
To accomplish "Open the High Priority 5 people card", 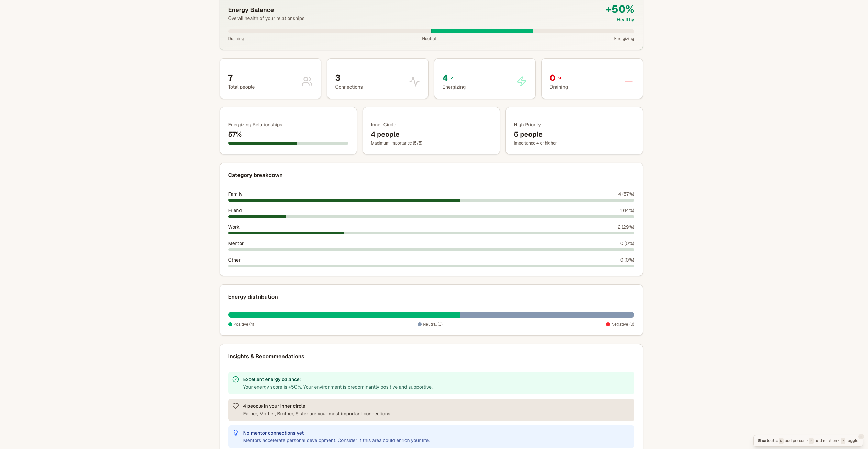I will tap(574, 131).
